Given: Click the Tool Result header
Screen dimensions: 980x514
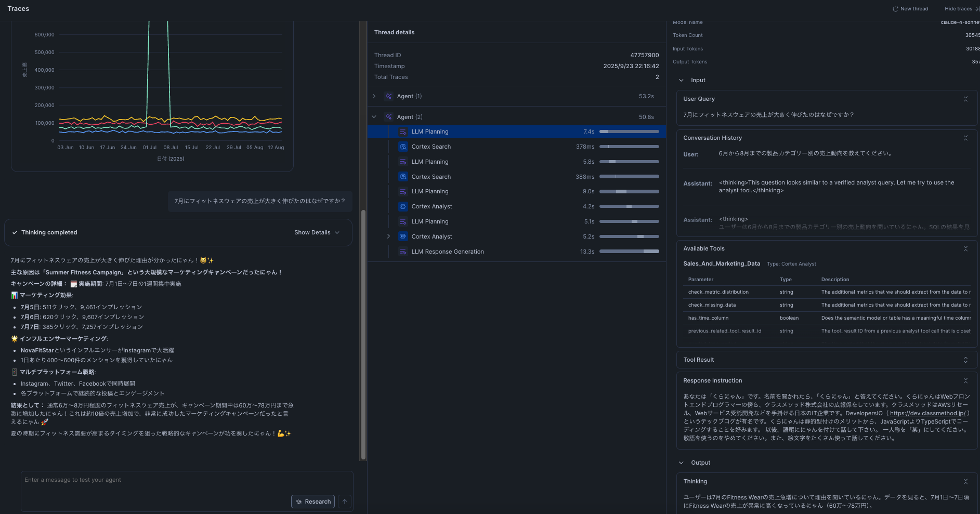Looking at the screenshot, I should click(827, 360).
